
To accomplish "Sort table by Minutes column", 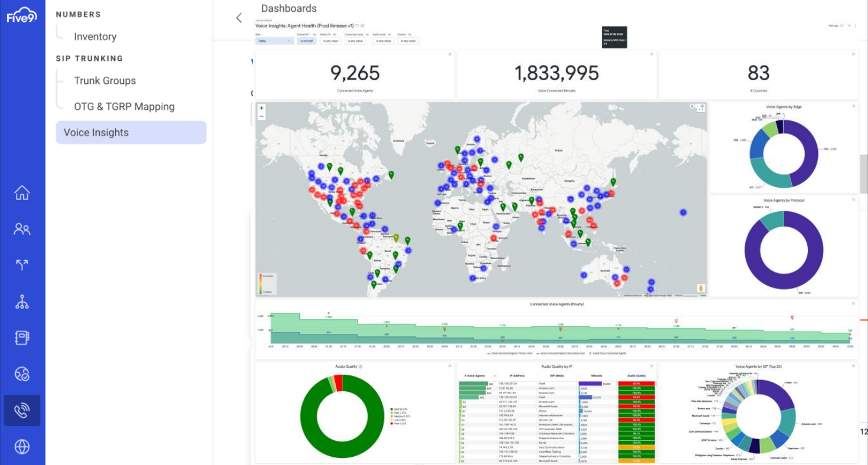I will pyautogui.click(x=597, y=376).
